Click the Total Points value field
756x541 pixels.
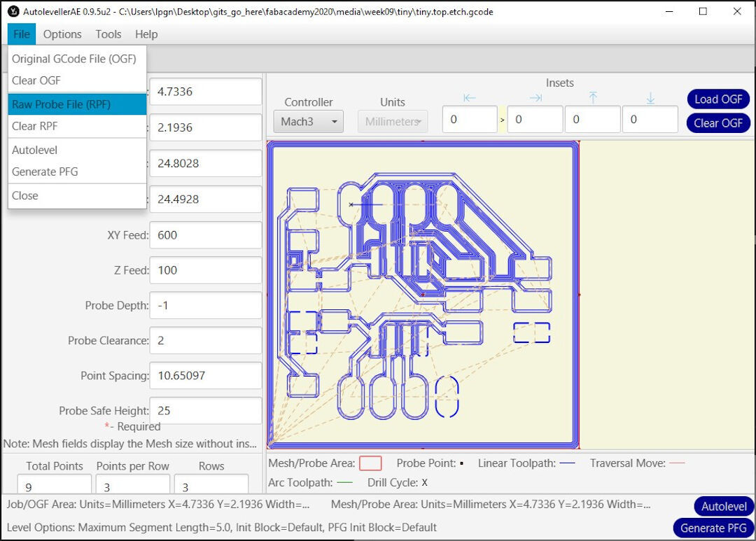pos(55,484)
